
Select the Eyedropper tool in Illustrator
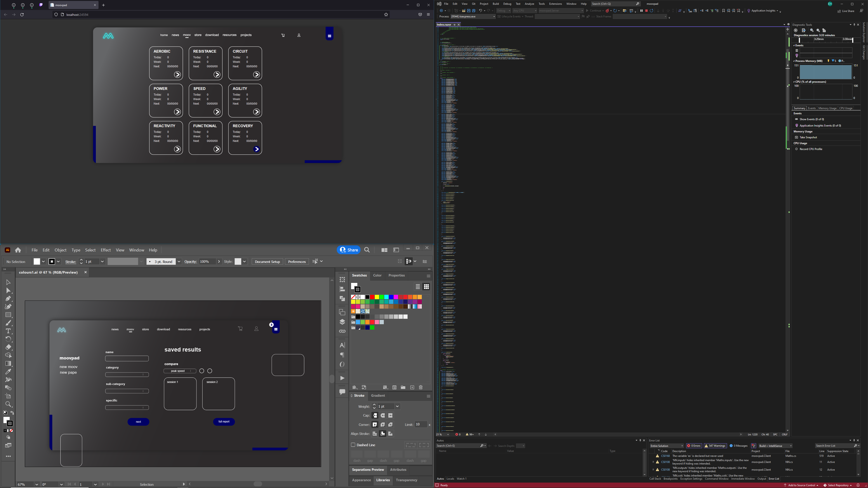tap(8, 372)
